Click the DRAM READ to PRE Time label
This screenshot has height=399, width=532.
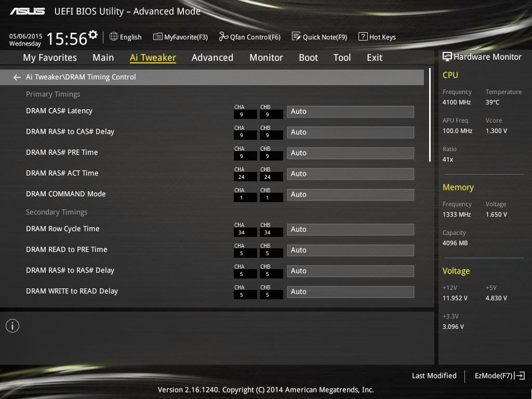coord(66,249)
